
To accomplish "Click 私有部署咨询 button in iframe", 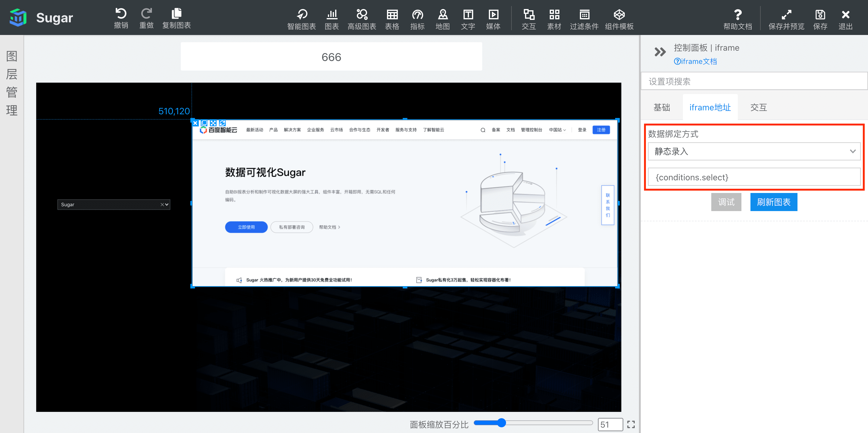I will [x=291, y=227].
